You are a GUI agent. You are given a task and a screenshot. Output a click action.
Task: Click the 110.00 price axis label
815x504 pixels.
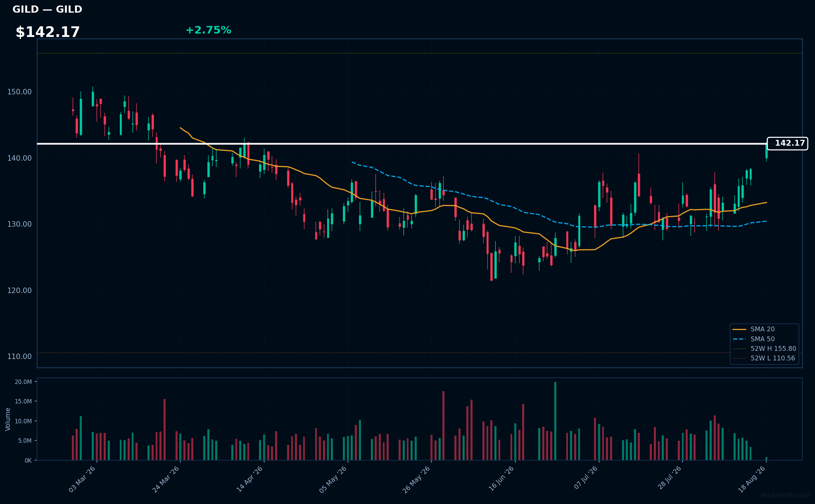point(20,357)
